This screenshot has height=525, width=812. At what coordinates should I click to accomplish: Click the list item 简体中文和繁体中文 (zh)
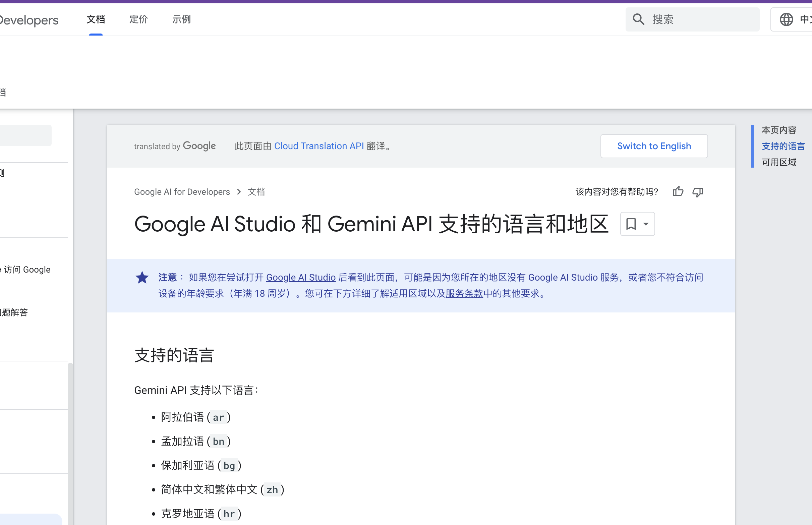coord(223,490)
